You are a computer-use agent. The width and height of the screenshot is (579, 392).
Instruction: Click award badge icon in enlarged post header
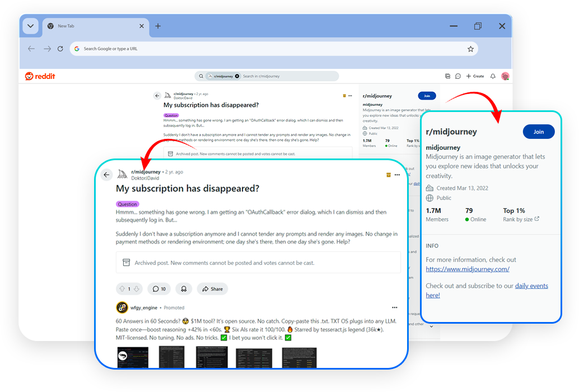[389, 175]
